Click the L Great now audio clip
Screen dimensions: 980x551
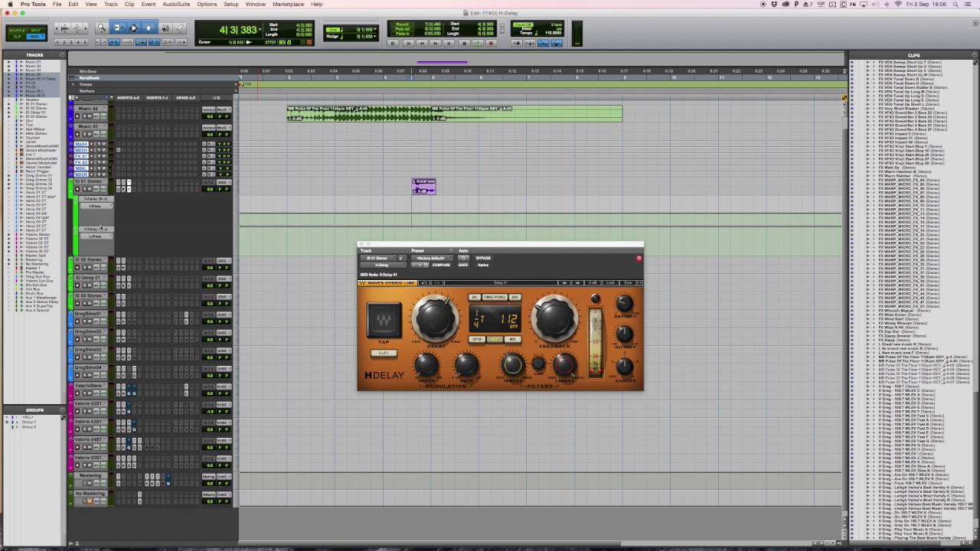423,186
